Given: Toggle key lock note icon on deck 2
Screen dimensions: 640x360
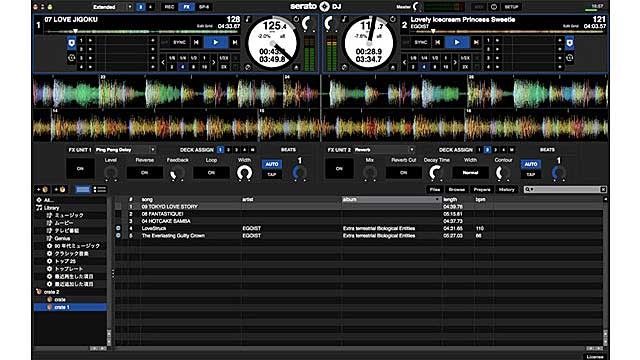Looking at the screenshot, I should coord(344,19).
